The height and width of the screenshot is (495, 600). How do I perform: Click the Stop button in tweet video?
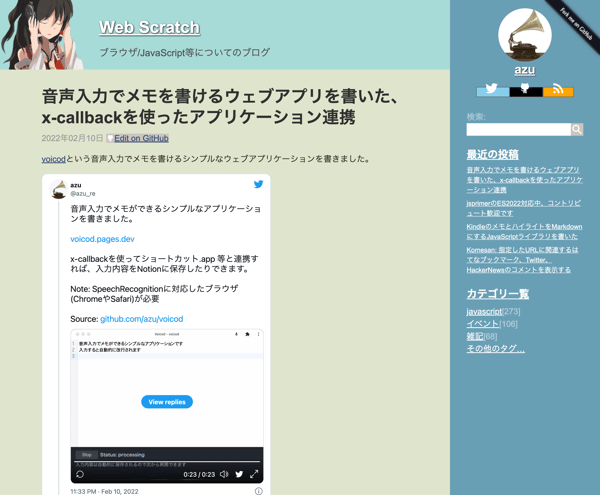coord(87,455)
